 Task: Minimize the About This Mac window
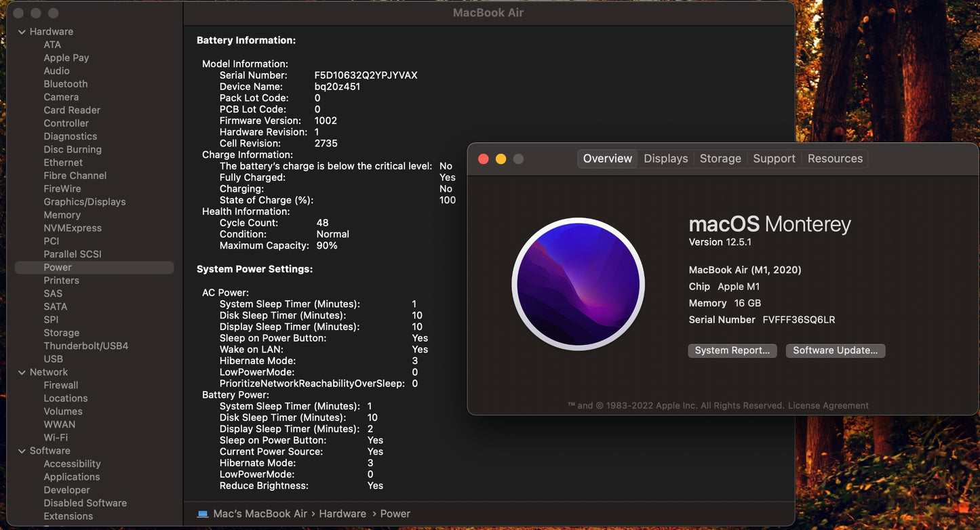pos(501,159)
